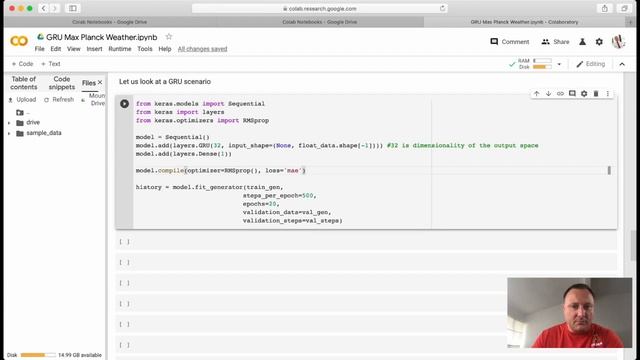Click the Disk usage bar in the Files panel

(38, 355)
